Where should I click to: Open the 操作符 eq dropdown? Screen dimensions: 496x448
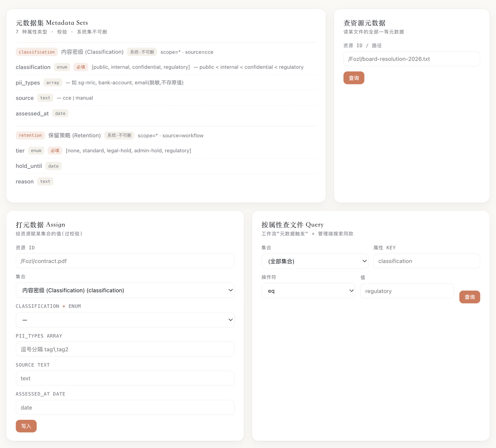click(308, 291)
